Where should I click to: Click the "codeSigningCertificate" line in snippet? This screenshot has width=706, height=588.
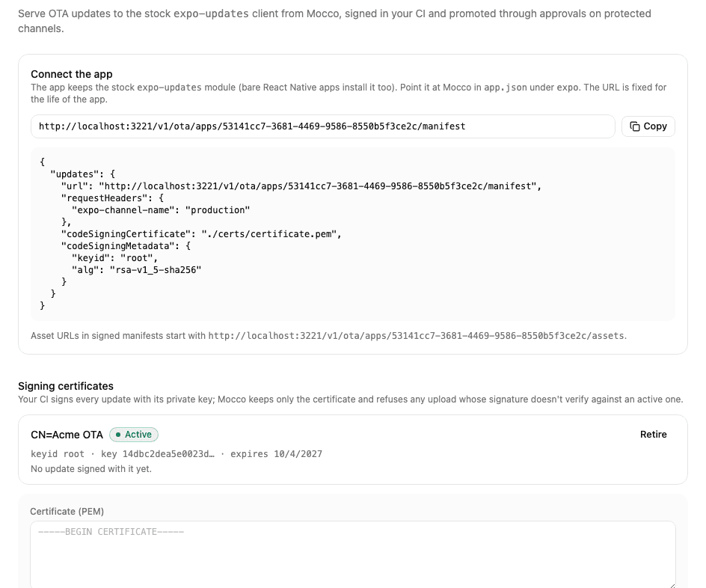click(x=201, y=234)
